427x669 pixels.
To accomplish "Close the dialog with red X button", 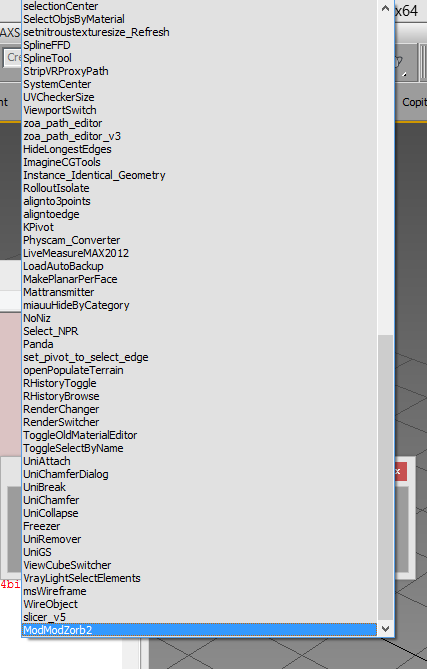I will tap(400, 471).
